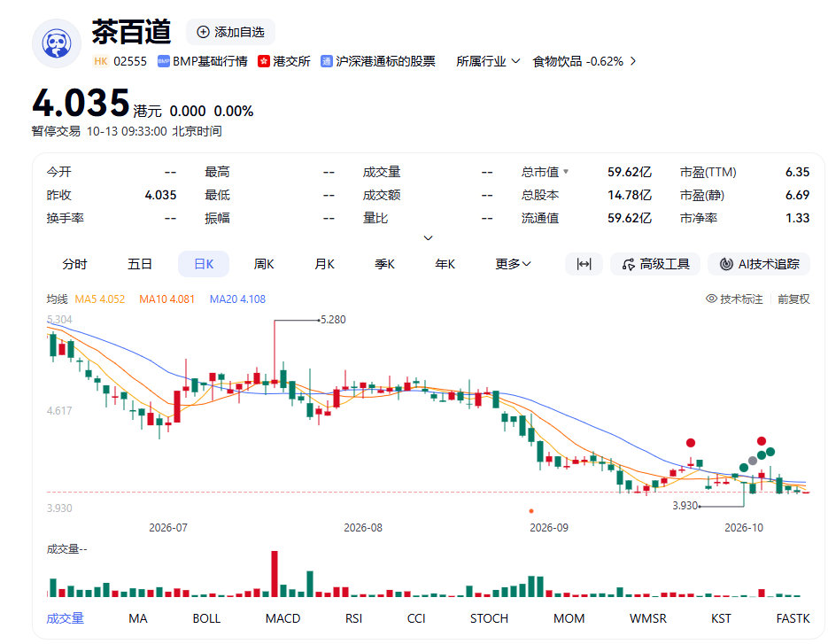Image resolution: width=828 pixels, height=644 pixels.
Task: Select the WMSR indicator tab
Action: click(648, 618)
